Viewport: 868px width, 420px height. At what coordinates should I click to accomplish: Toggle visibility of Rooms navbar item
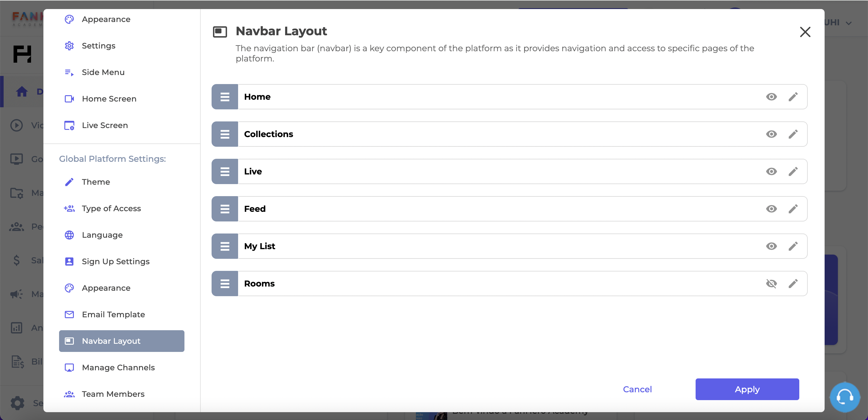click(771, 283)
